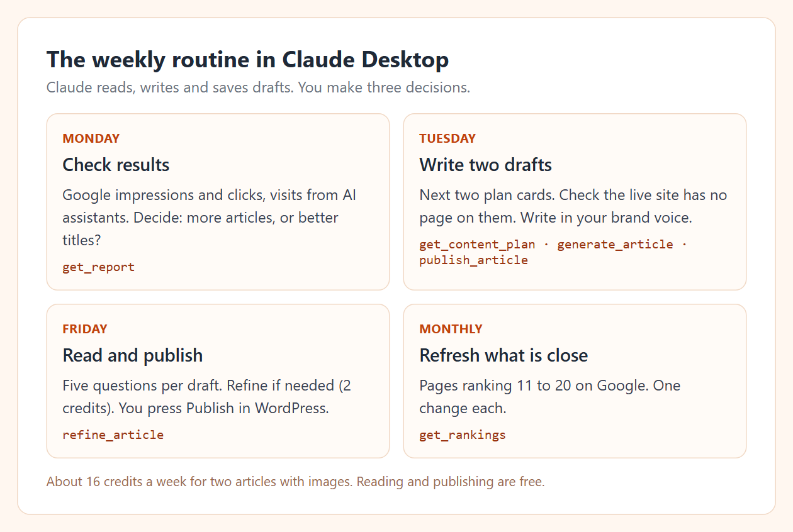Click the "Next two plan cards" description
The width and height of the screenshot is (793, 532).
pyautogui.click(x=573, y=206)
